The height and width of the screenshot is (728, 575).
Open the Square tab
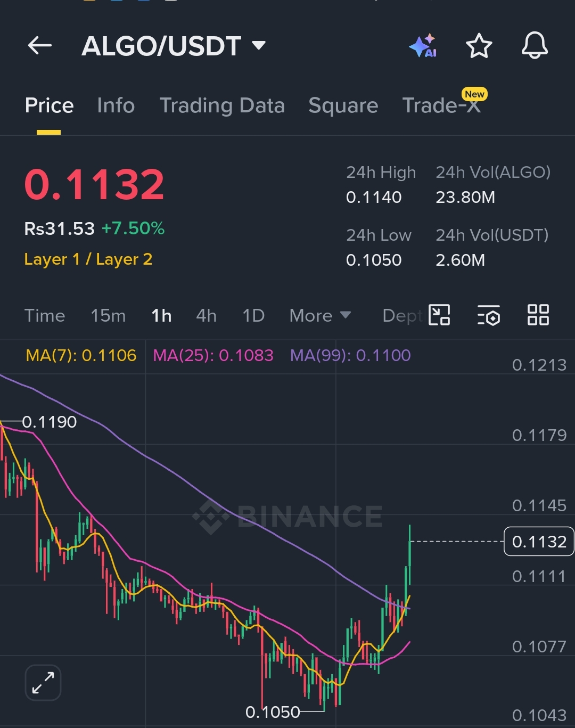point(343,105)
